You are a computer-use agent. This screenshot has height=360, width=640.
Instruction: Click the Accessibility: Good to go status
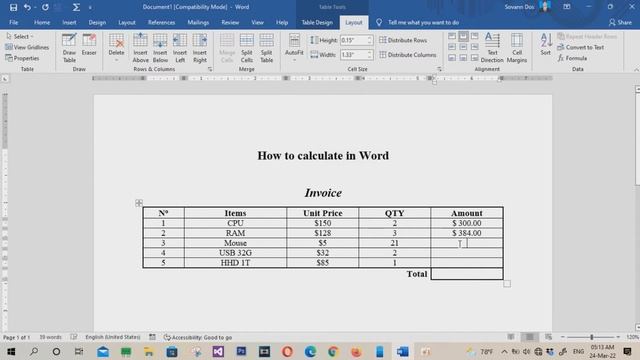coord(198,338)
